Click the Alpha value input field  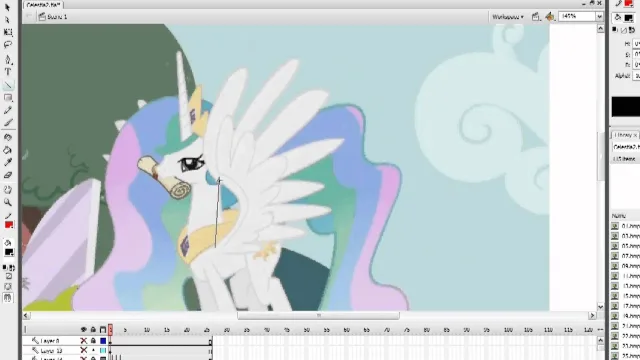(636, 76)
